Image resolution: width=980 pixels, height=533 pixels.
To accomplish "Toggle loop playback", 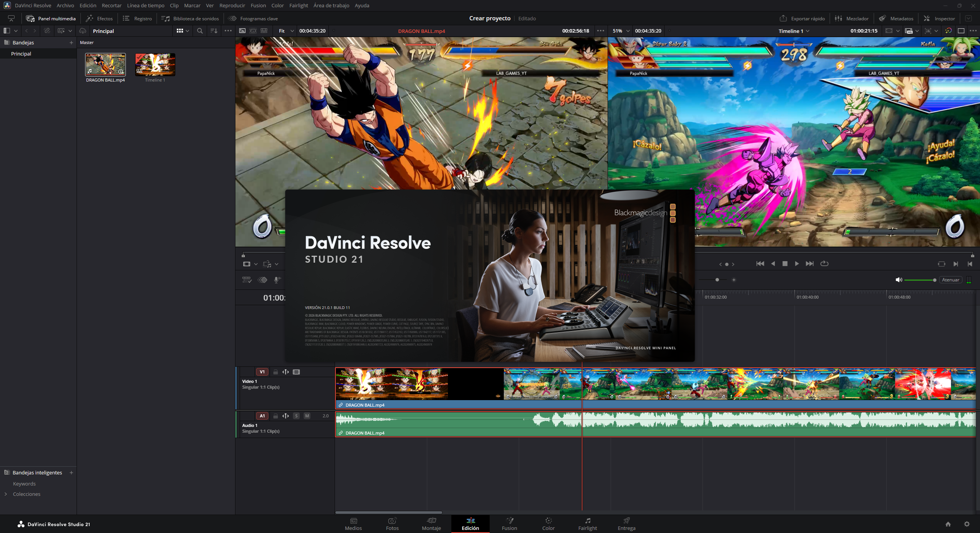I will 824,263.
